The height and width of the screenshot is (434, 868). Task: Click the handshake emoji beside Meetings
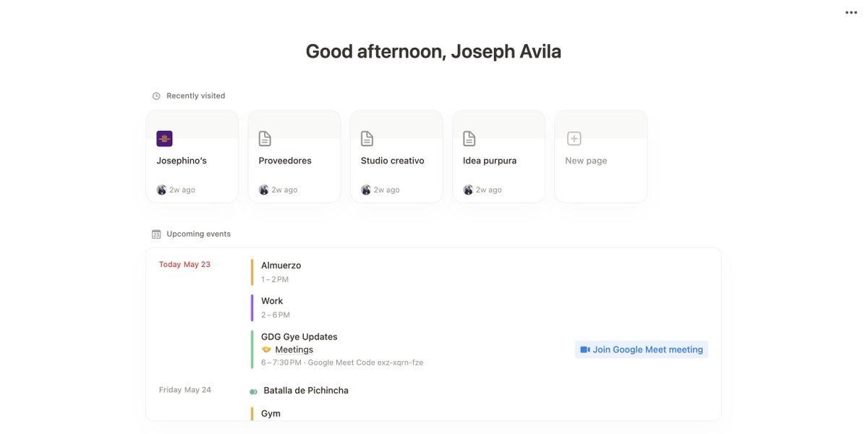coord(266,349)
